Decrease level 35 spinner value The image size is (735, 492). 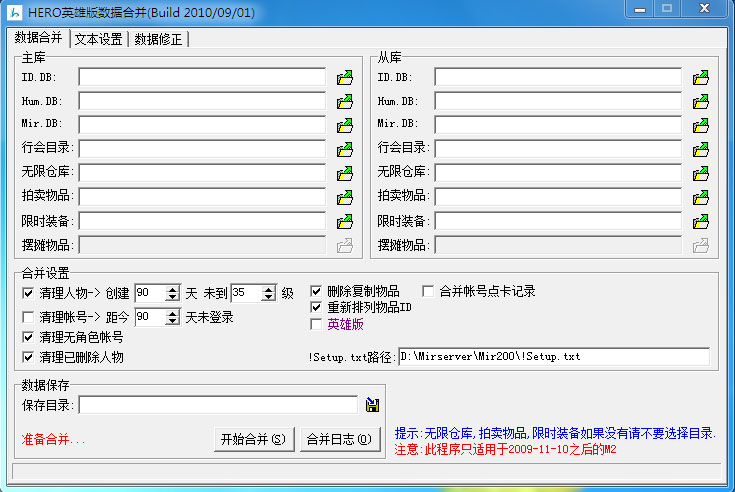click(x=269, y=297)
